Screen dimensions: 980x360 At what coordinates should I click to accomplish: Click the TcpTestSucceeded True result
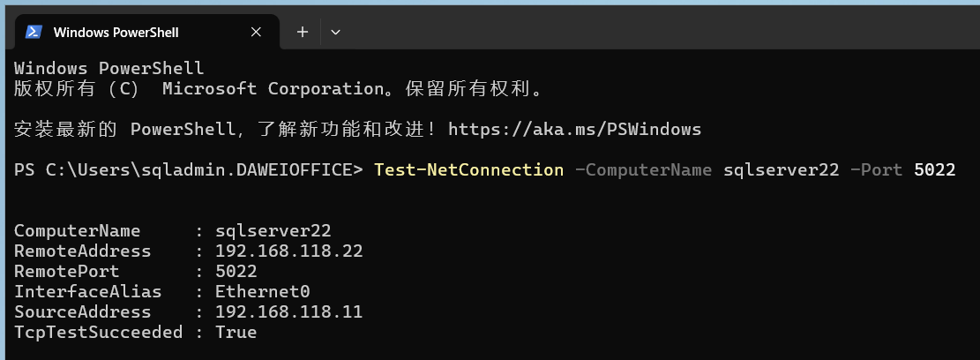236,333
